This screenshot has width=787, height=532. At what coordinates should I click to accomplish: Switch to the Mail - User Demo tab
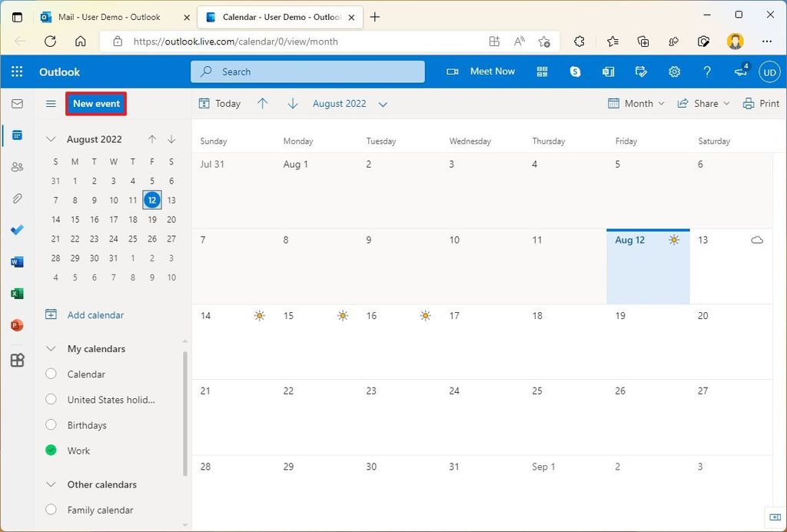115,17
